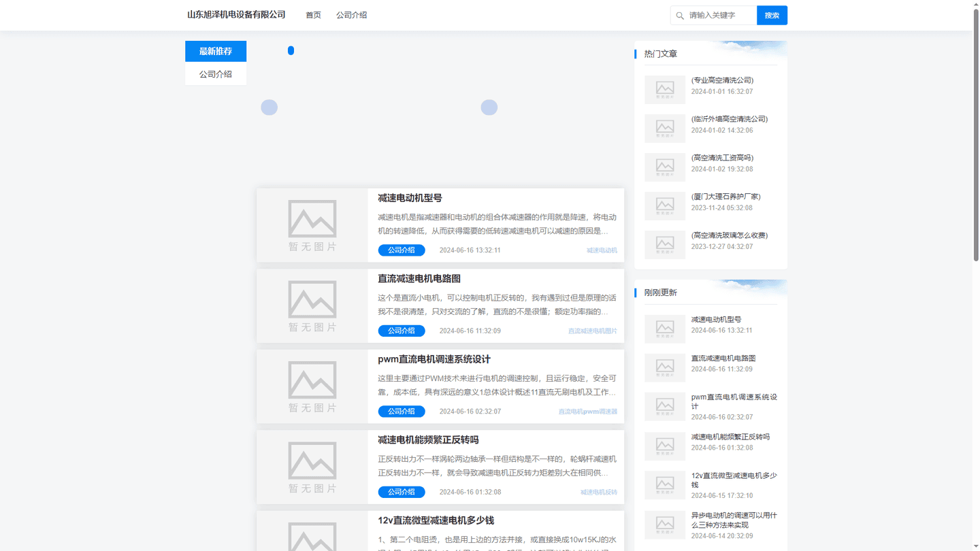Open article pwm直流电机调速系统设计 in main list

point(434,359)
